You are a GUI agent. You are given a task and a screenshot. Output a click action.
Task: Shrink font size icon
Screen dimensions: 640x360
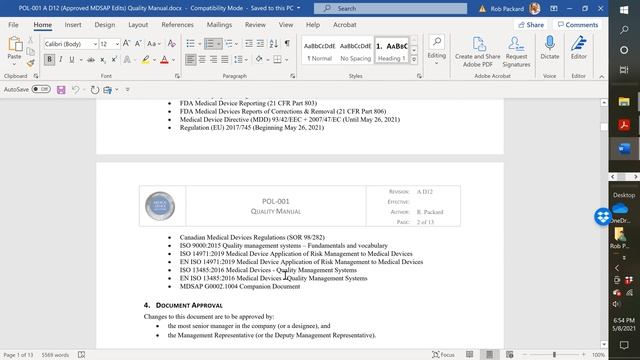(x=138, y=44)
